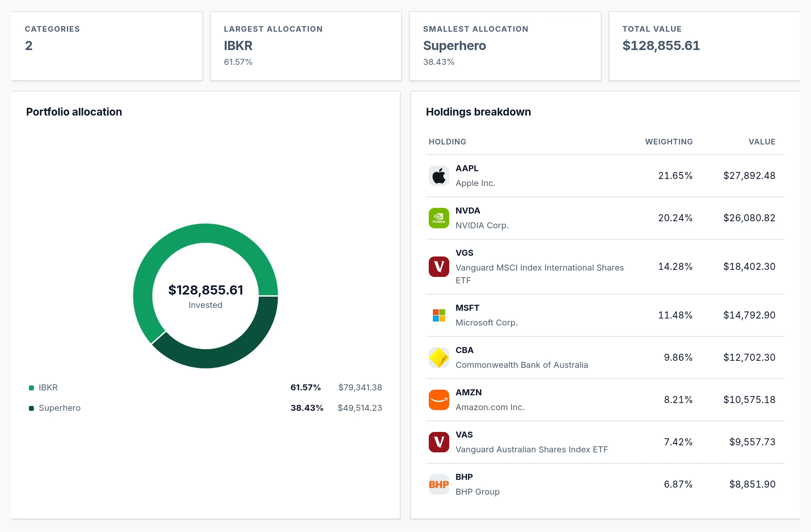Open the Smallest Allocation Superhero card

pyautogui.click(x=505, y=46)
